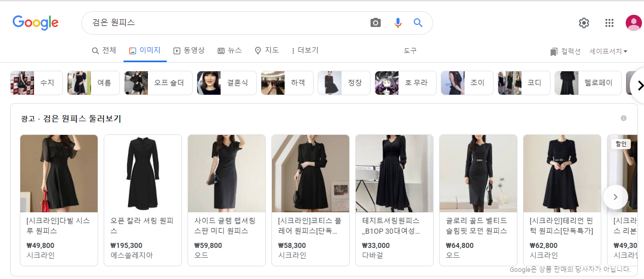Screen dimensions: 644x279
Task: Click the 오픈 칼라 셔링 원피스 title
Action: (142, 226)
